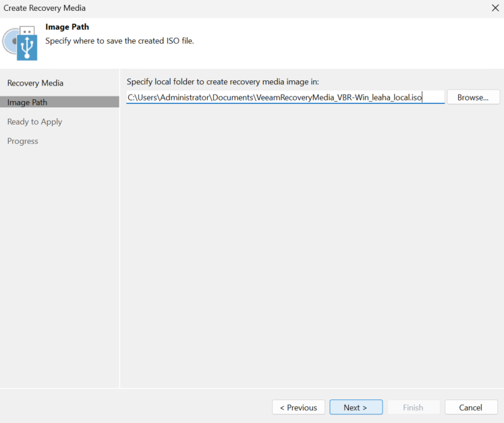Continue with the Next button
504x423 pixels.
click(356, 407)
